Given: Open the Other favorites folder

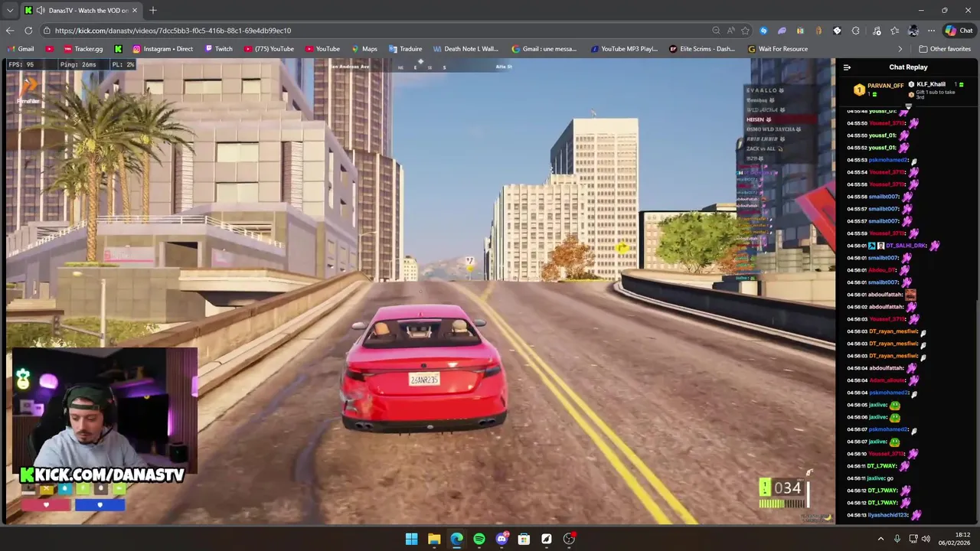Looking at the screenshot, I should (945, 49).
